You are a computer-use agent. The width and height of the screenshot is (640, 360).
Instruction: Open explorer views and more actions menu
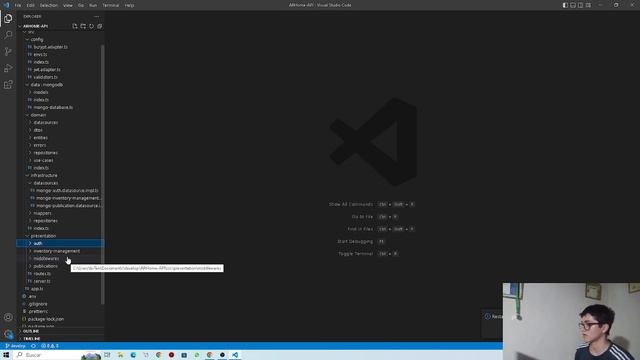point(96,16)
